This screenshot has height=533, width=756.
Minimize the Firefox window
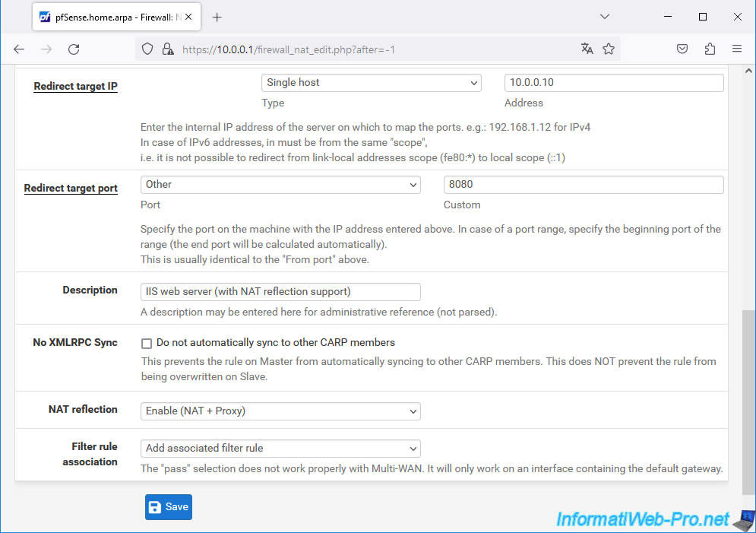(x=668, y=17)
